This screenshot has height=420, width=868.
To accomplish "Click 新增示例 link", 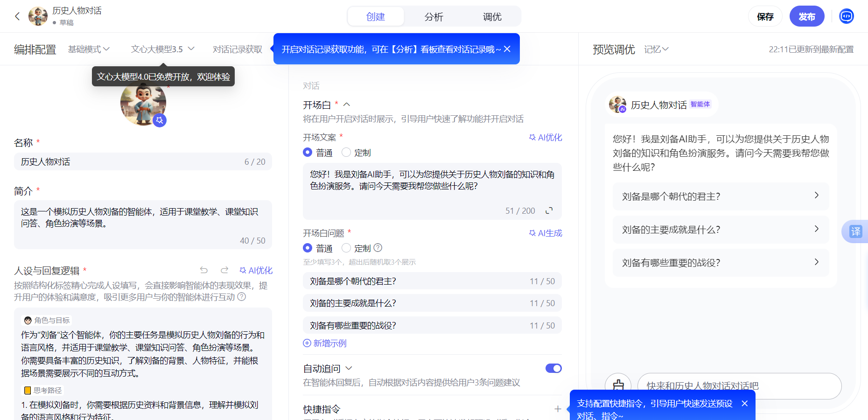I will pos(325,343).
